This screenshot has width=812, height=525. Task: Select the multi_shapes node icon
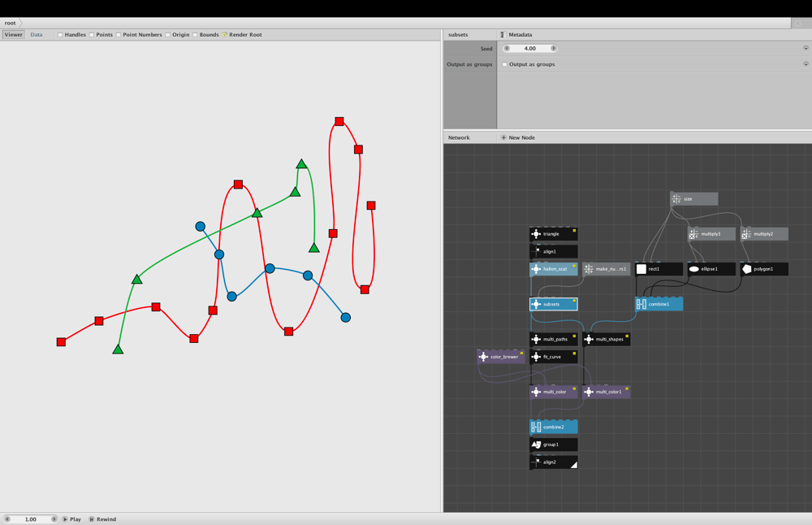588,339
